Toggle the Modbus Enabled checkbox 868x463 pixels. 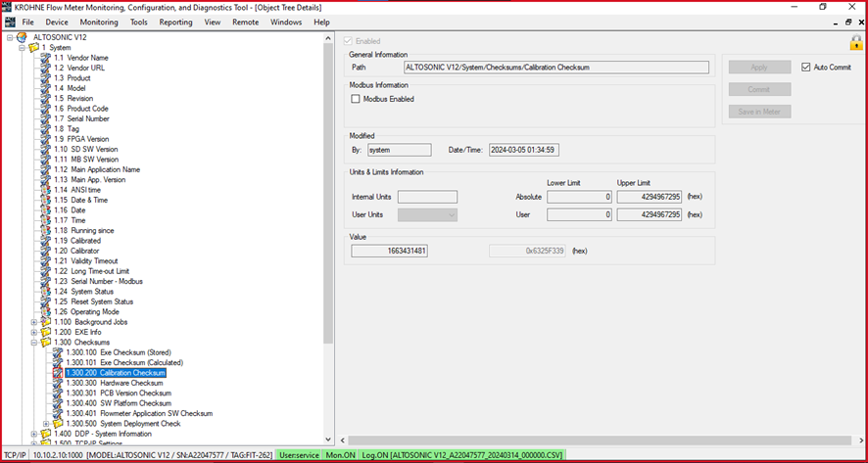[x=356, y=99]
